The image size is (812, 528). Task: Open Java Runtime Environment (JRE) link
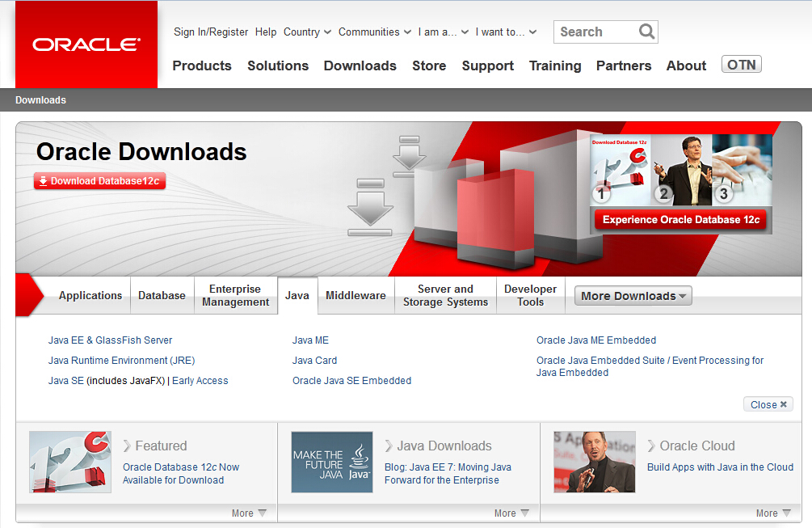[x=122, y=361]
